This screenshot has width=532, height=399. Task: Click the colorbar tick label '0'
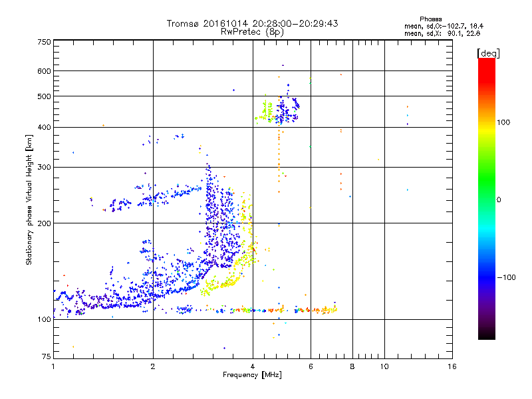[499, 200]
